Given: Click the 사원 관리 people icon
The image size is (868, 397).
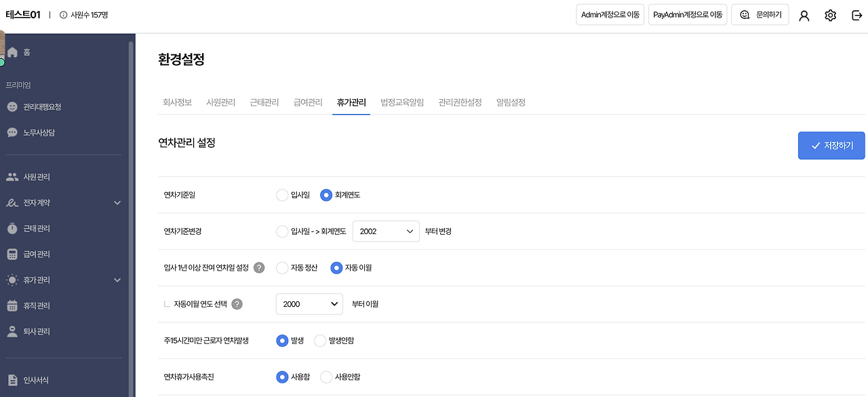Looking at the screenshot, I should 12,177.
